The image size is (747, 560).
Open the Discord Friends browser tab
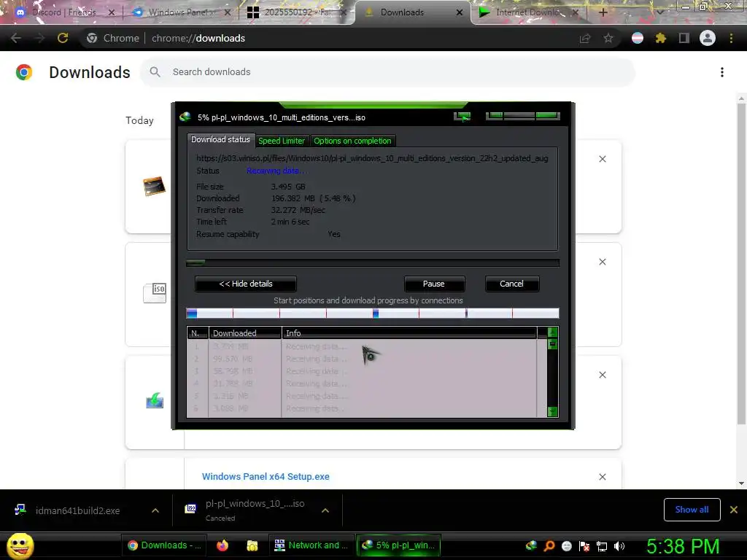(x=64, y=12)
